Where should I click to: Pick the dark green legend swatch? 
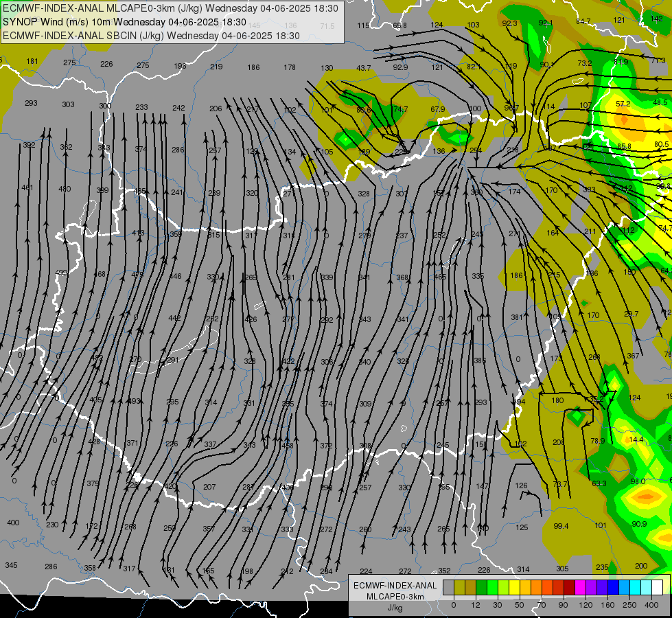481,588
